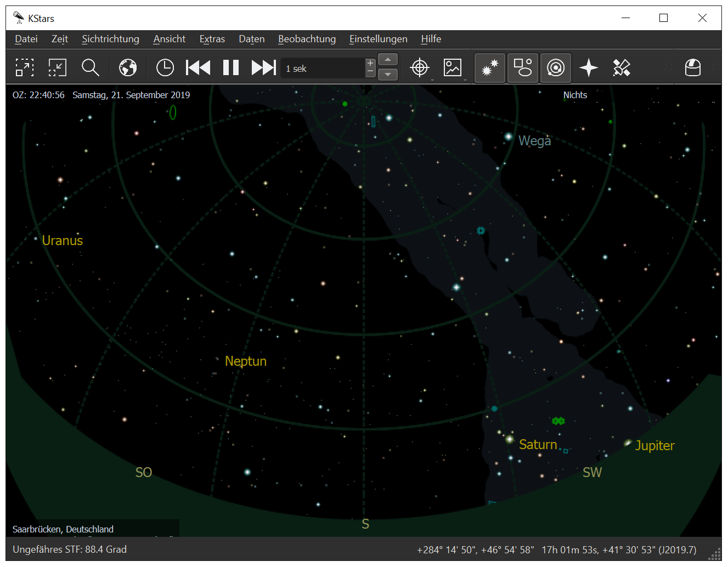Click the Saturn planet on the map
Image resolution: width=728 pixels, height=567 pixels.
(510, 439)
